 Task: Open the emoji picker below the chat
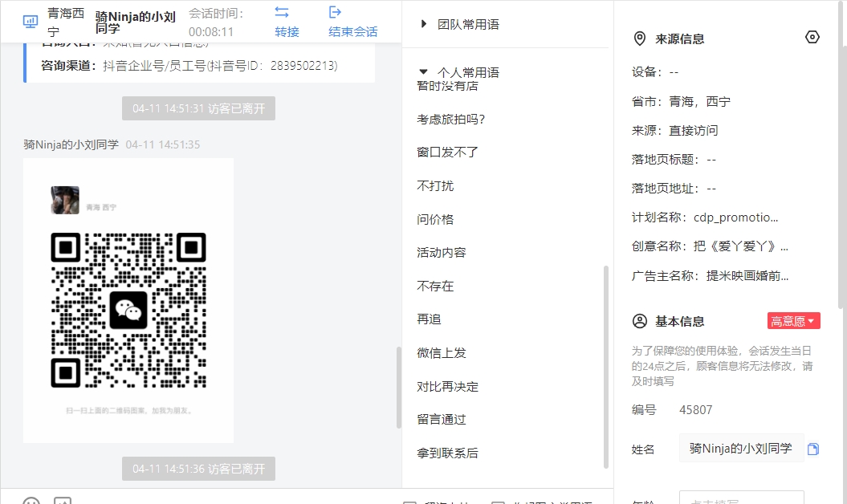31,500
